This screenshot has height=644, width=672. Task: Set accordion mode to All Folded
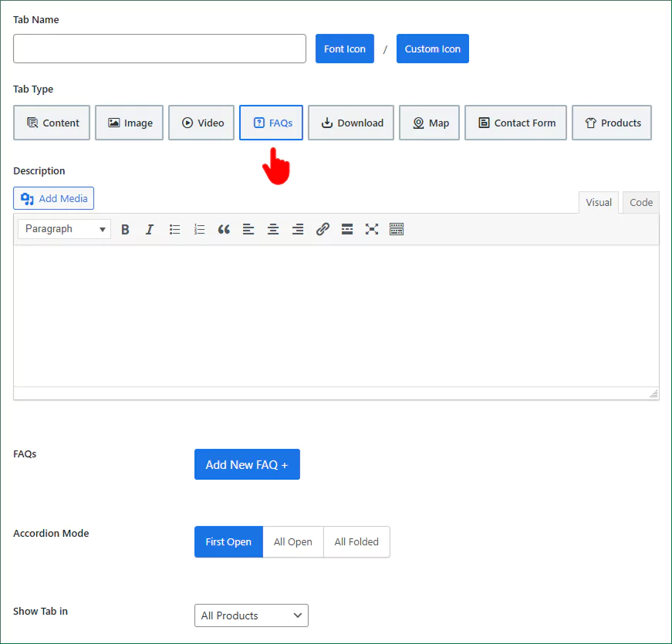pyautogui.click(x=356, y=542)
